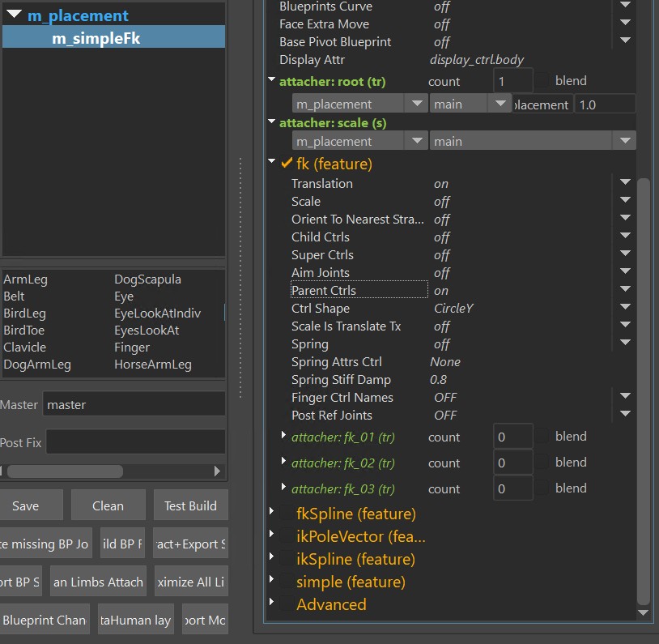Image resolution: width=659 pixels, height=644 pixels.
Task: Toggle blend checkbox for attacher root
Action: [543, 80]
